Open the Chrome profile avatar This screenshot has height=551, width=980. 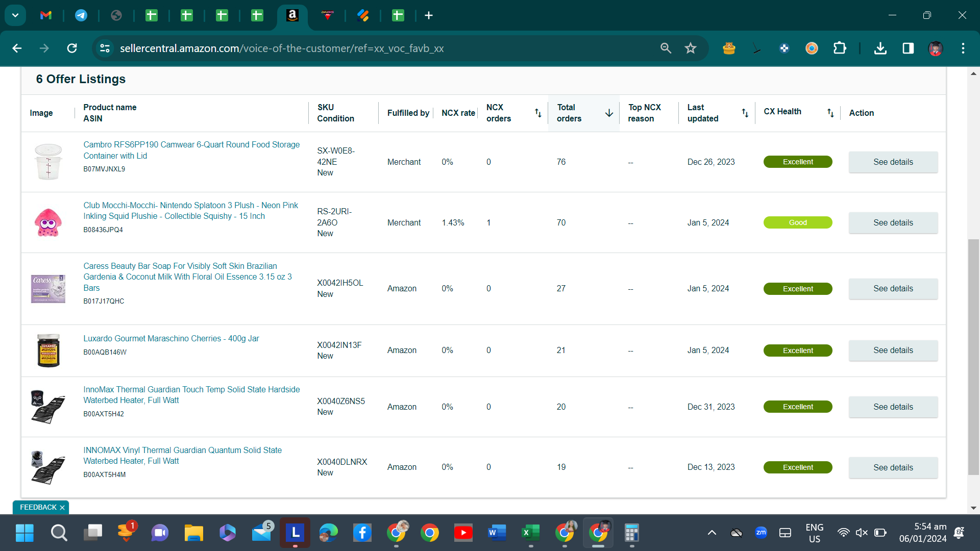click(x=935, y=48)
